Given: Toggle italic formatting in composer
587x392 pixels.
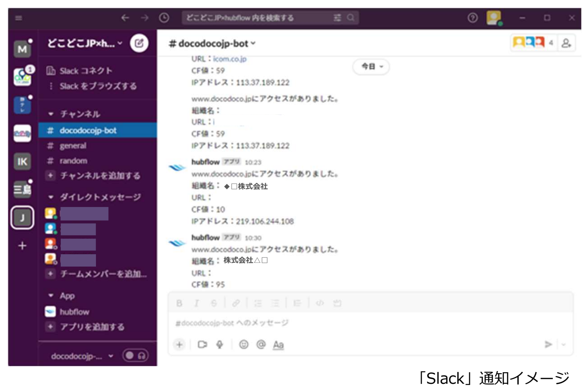Looking at the screenshot, I should [x=196, y=303].
